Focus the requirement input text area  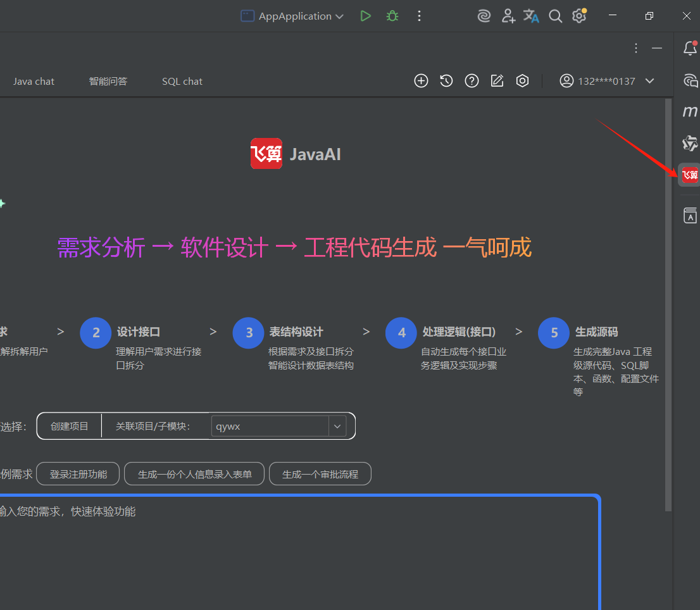[x=299, y=552]
